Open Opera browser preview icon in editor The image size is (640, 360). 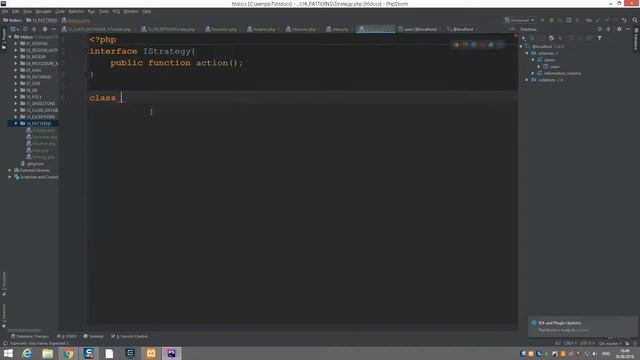click(482, 44)
